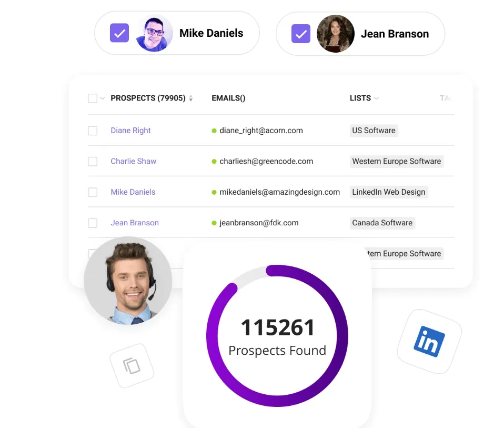Uncheck the Jean Branson checkbox chip
The height and width of the screenshot is (428, 504).
tap(301, 34)
